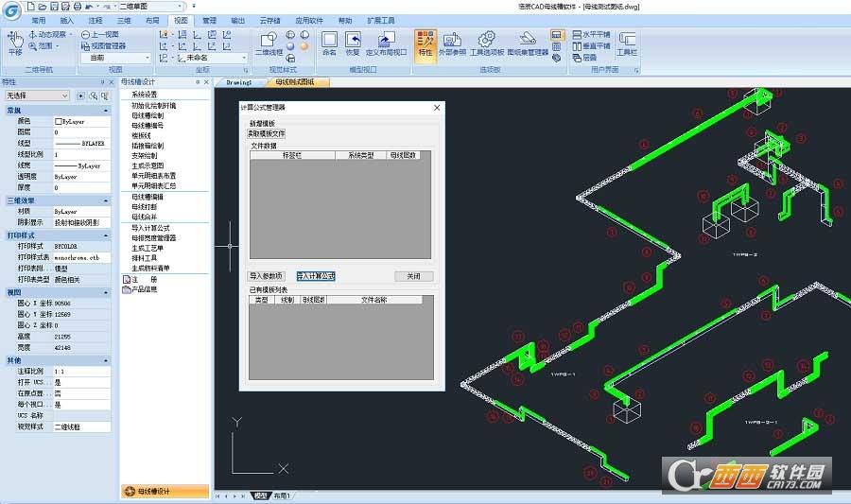Collapse the 常规 properties section

(x=105, y=110)
